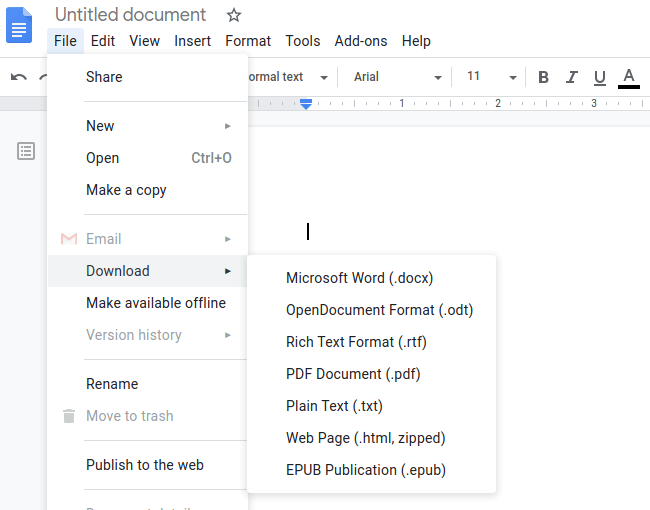The height and width of the screenshot is (510, 650).
Task: Toggle bold formatting
Action: tap(543, 77)
